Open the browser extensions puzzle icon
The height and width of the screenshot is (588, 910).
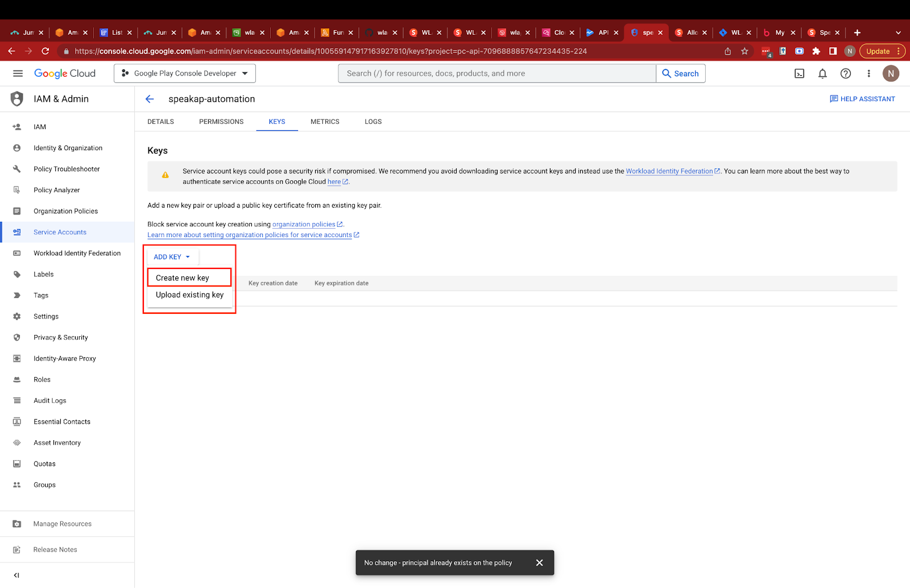point(816,51)
